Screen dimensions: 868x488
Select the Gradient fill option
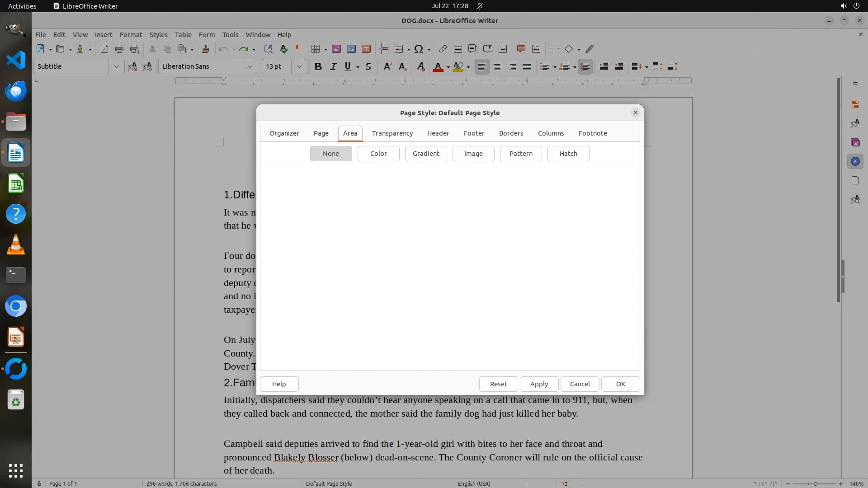pyautogui.click(x=425, y=154)
